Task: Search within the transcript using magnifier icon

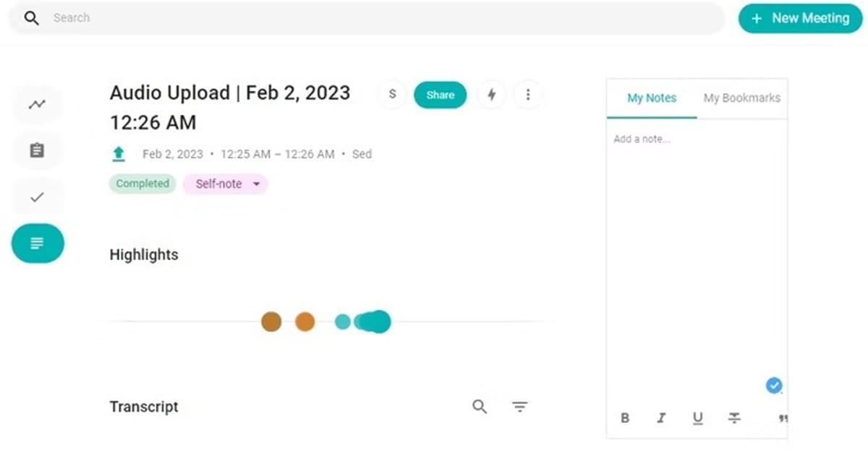Action: point(480,407)
